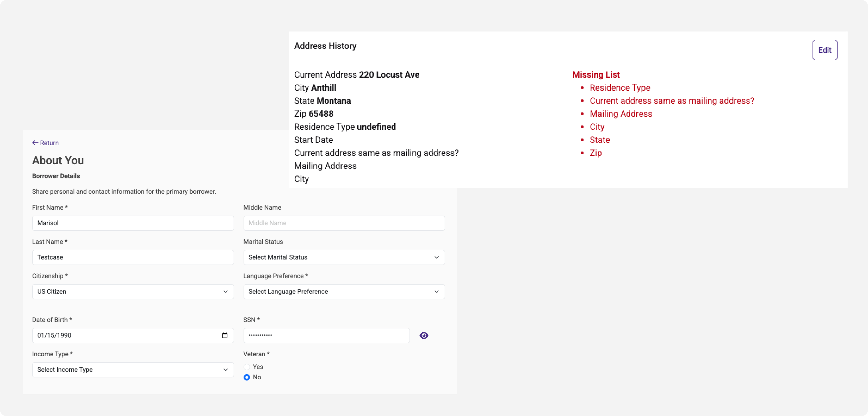Show SSN with the eye icon
Viewport: 868px width, 416px height.
424,336
